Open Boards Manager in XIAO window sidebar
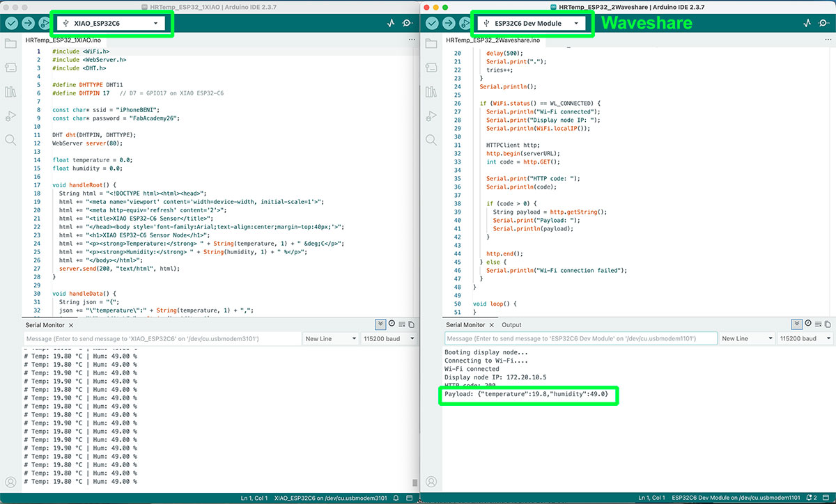 (x=10, y=68)
